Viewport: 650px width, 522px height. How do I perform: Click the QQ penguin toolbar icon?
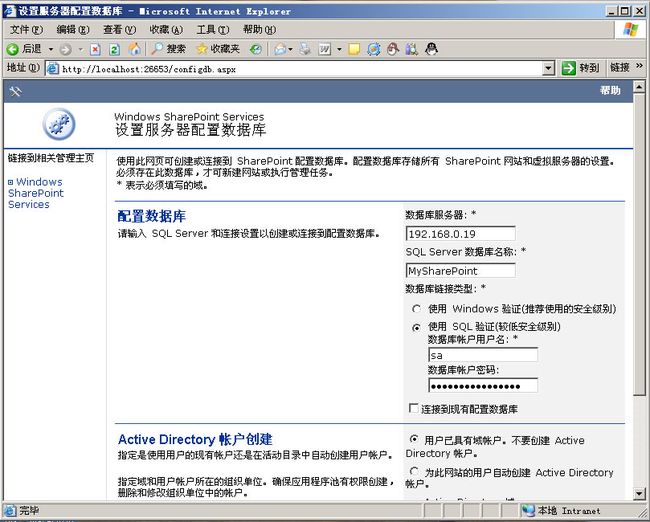(431, 49)
